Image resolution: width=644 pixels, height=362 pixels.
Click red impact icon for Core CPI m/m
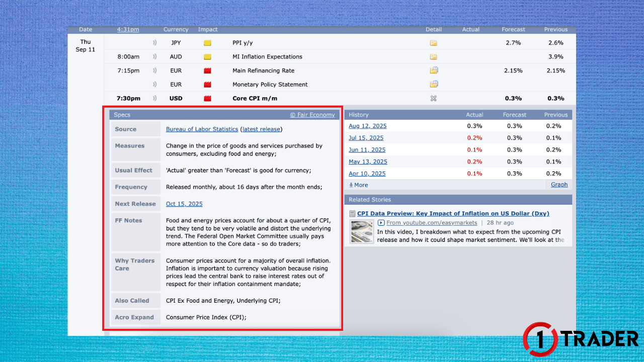pyautogui.click(x=207, y=99)
